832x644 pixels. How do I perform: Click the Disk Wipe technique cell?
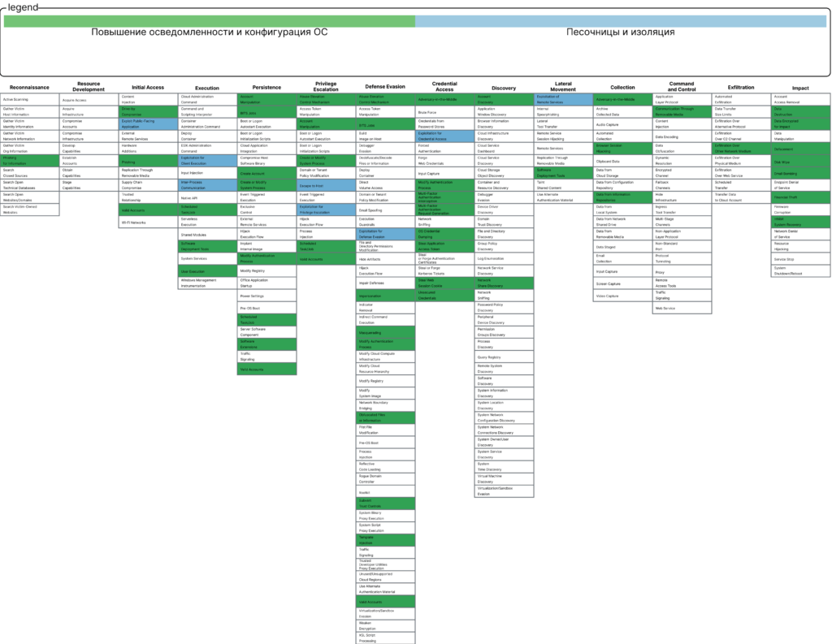[799, 162]
